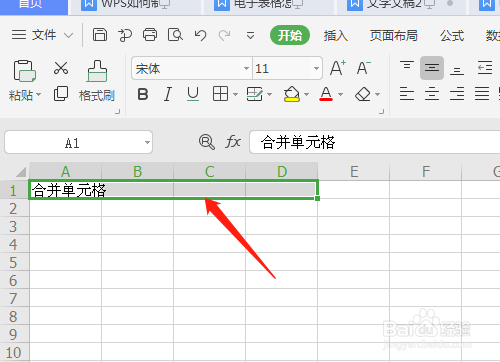
Task: Expand the cell style dropdown arrow
Action: tap(269, 95)
